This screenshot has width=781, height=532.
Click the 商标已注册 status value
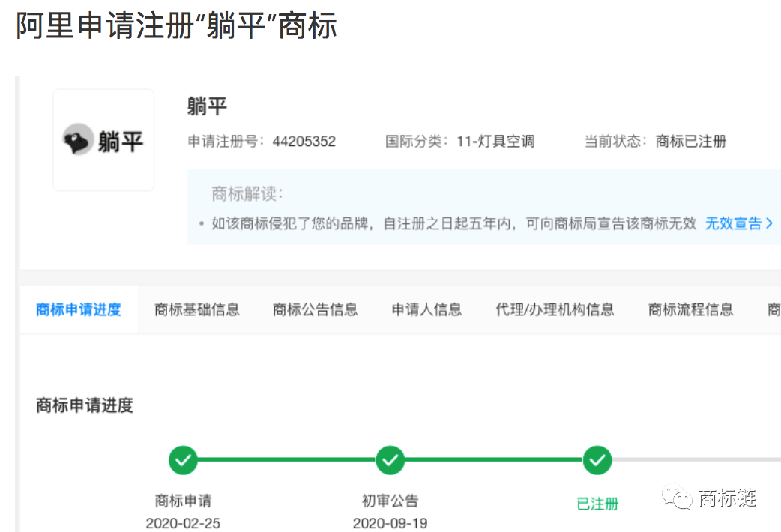click(x=691, y=142)
